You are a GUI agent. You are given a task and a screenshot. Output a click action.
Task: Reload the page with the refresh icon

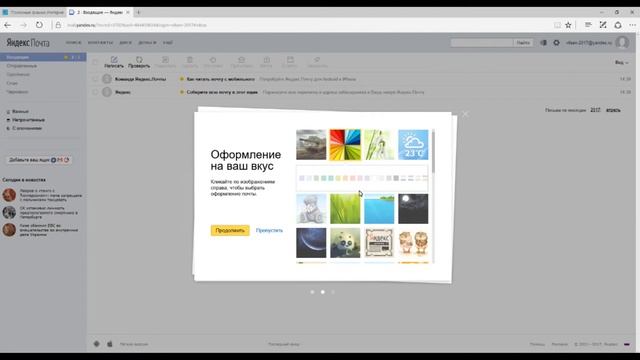point(39,25)
